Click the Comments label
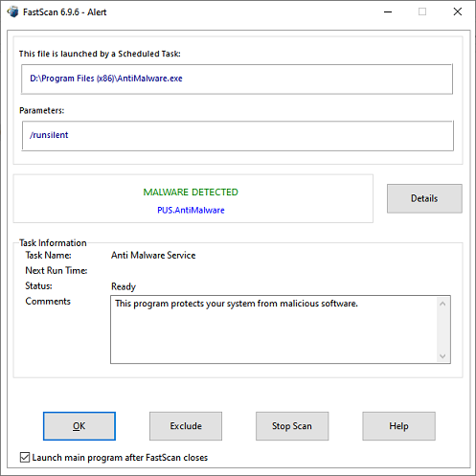 pos(48,301)
